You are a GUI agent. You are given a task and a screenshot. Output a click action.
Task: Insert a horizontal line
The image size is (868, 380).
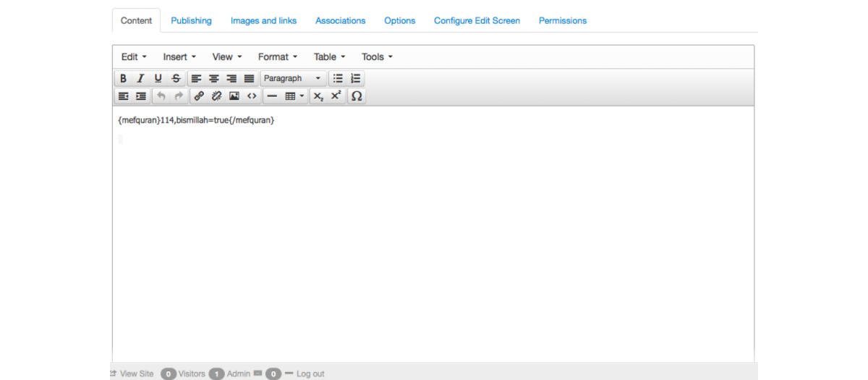(272, 96)
